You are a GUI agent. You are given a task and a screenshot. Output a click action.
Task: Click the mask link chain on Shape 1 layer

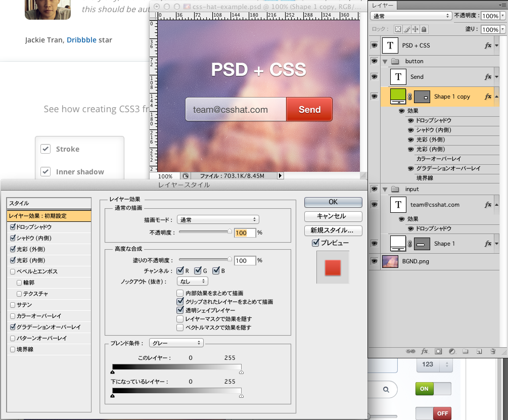pyautogui.click(x=410, y=244)
